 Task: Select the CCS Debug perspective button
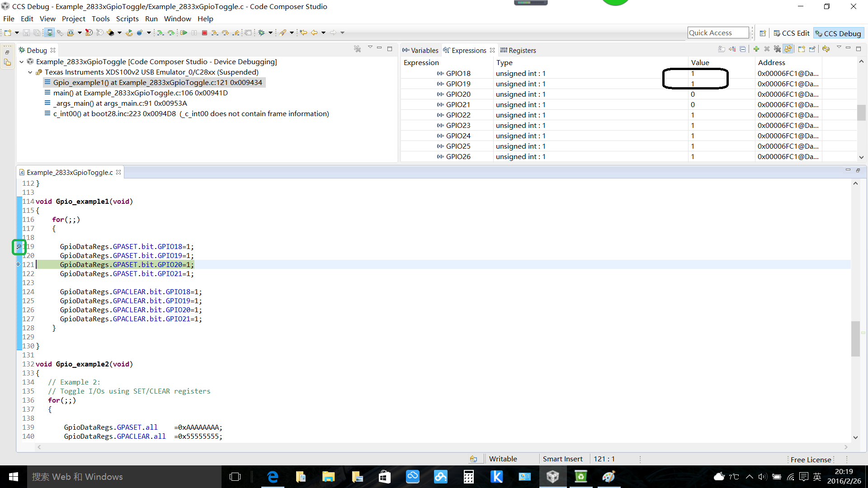[839, 33]
